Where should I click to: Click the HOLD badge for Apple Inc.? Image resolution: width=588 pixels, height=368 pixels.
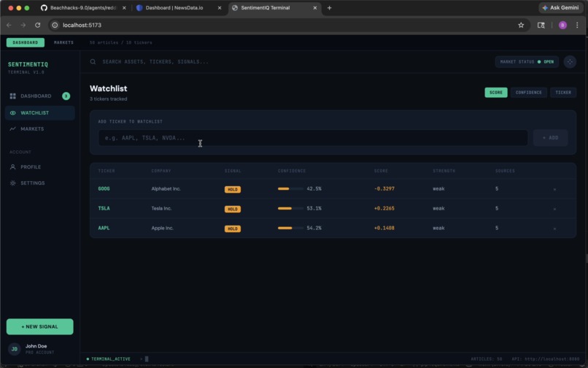point(233,229)
